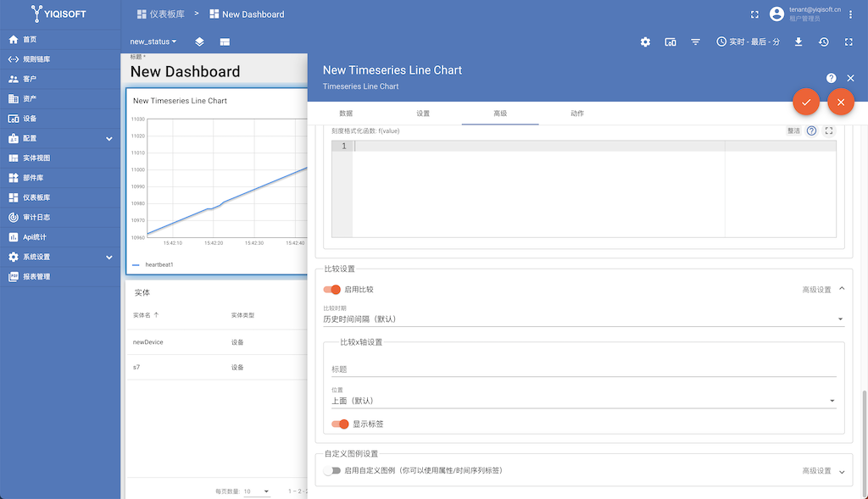The image size is (868, 499).
Task: Open 实体视图 entity views in sidebar
Action: [60, 158]
